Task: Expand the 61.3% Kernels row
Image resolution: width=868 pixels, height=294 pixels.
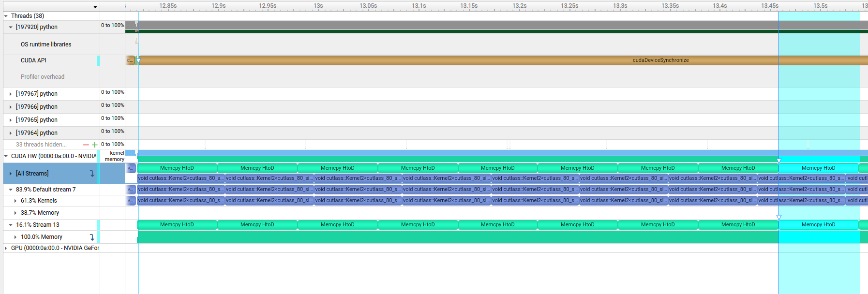Action: coord(15,201)
